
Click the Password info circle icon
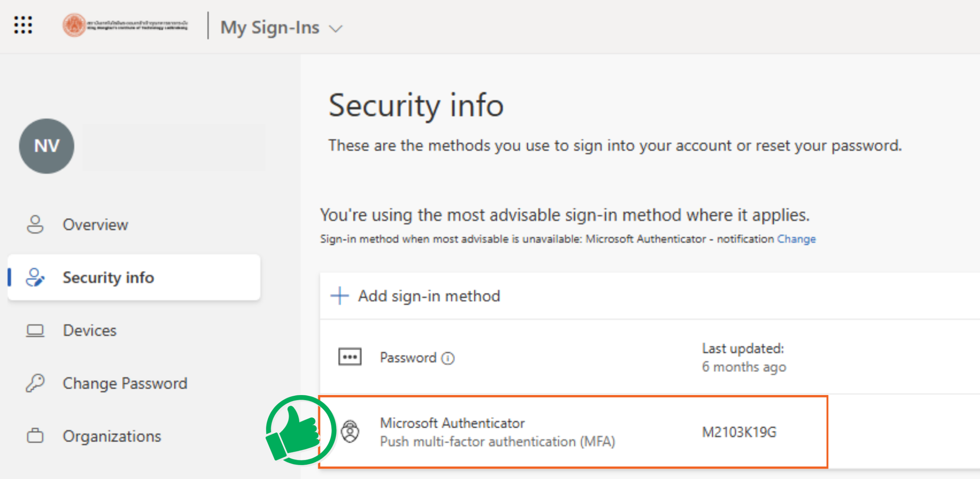448,358
